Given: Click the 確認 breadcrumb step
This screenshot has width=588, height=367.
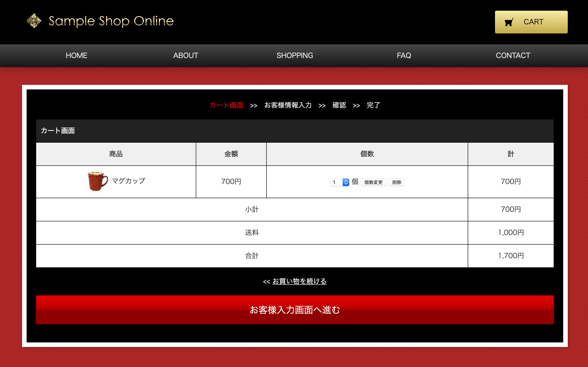Looking at the screenshot, I should click(x=339, y=105).
